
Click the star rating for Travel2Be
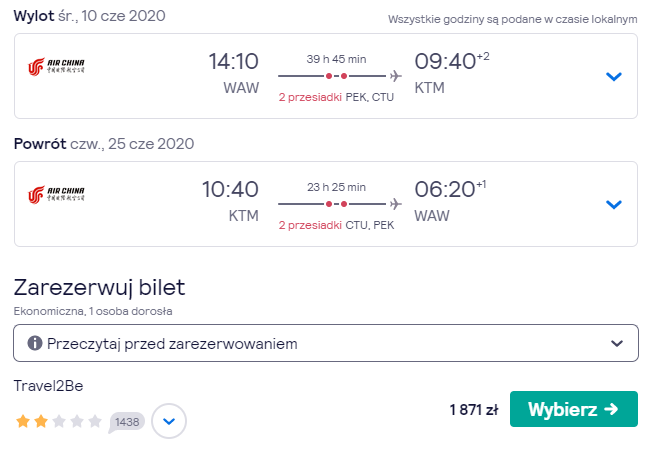pos(58,421)
